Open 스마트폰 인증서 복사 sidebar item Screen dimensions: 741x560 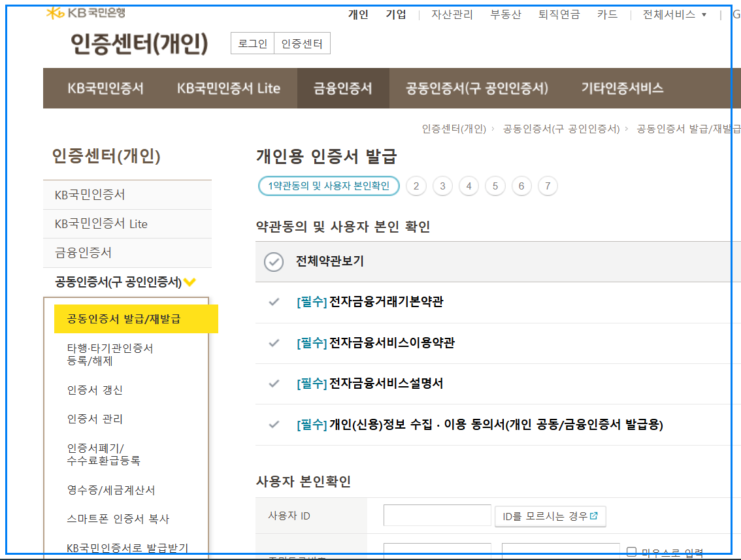(118, 519)
